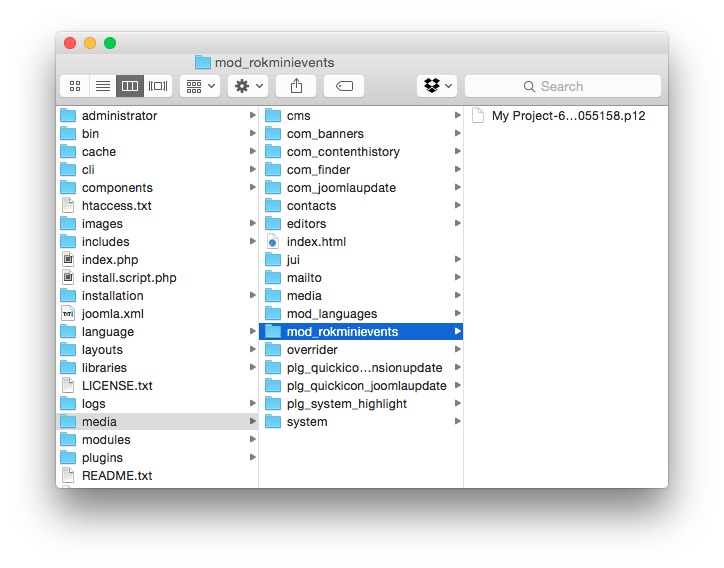Click the Edit Tags button
724x568 pixels.
(x=344, y=86)
